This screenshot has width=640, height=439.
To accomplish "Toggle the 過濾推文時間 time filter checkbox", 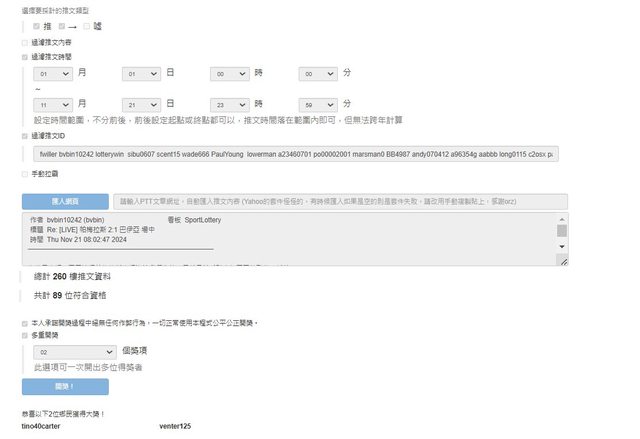I will (25, 58).
